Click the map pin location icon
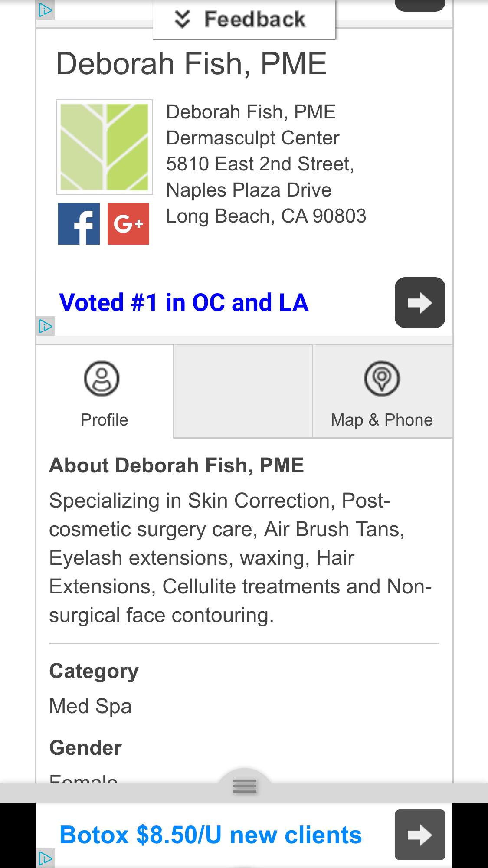 coord(382,379)
